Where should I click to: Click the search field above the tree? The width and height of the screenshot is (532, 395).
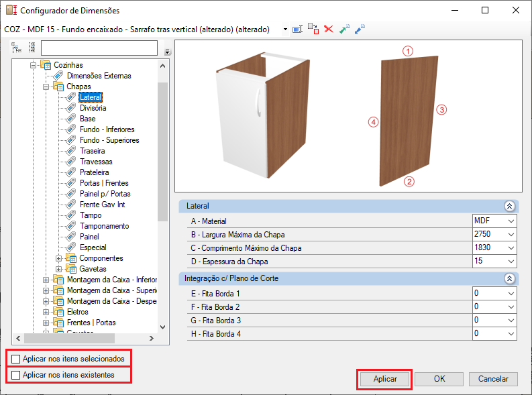click(99, 48)
